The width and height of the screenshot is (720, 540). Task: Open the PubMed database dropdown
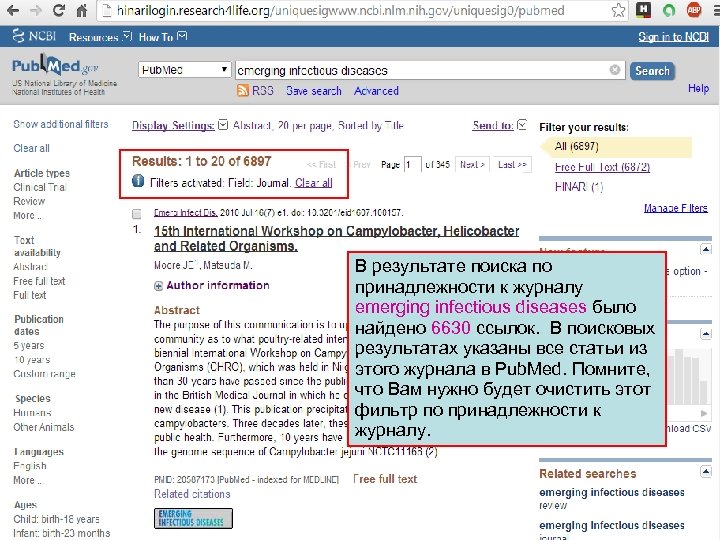coord(184,70)
